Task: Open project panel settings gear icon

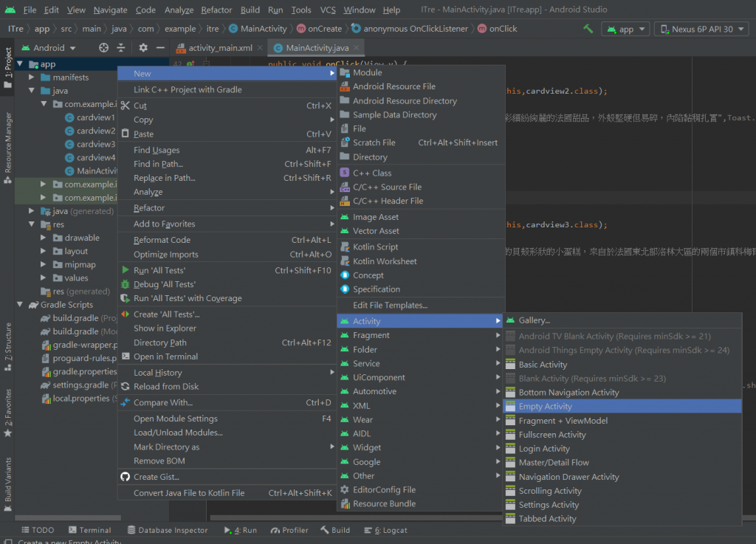Action: coord(143,48)
